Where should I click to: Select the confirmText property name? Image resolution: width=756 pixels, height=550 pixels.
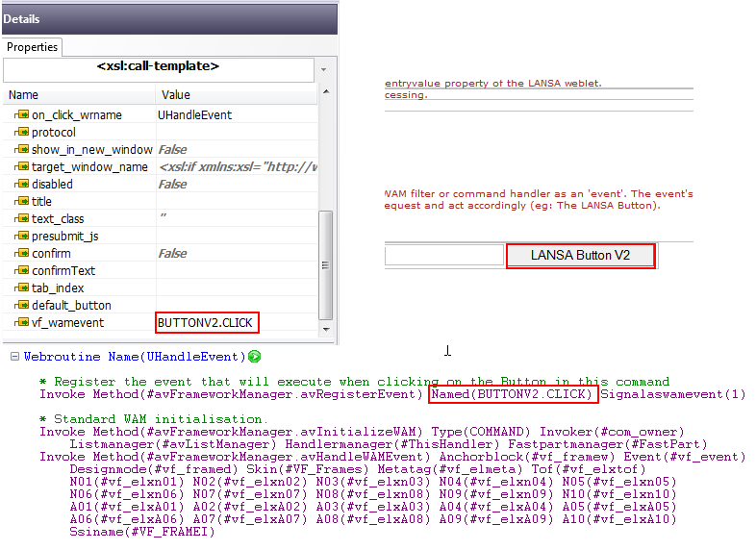click(63, 270)
